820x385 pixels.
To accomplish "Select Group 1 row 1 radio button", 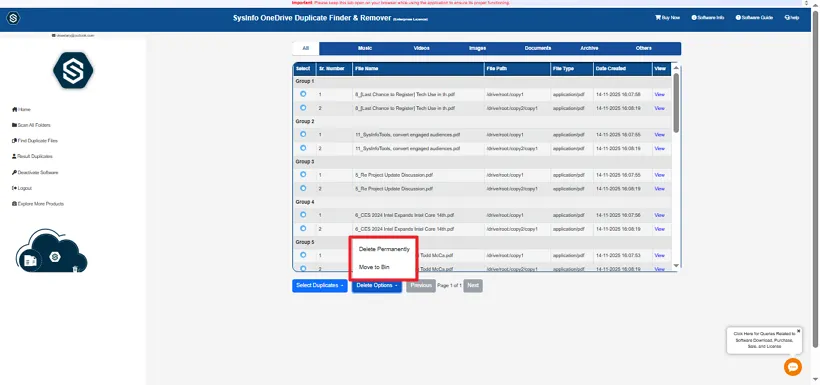I will [303, 94].
